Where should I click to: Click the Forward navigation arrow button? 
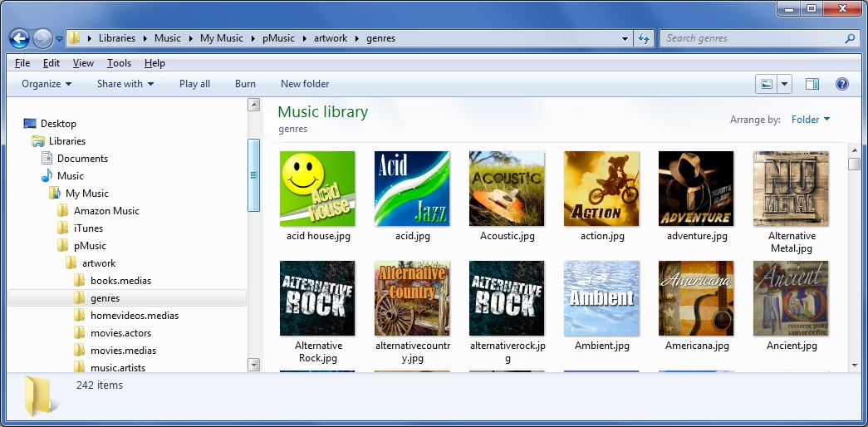[42, 38]
